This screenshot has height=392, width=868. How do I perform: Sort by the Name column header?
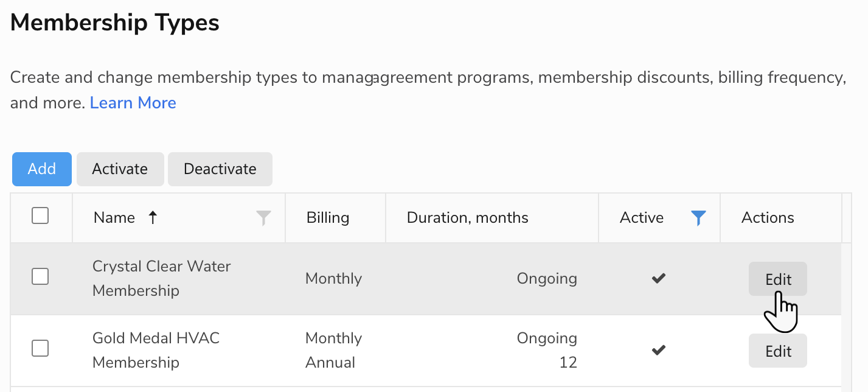114,218
